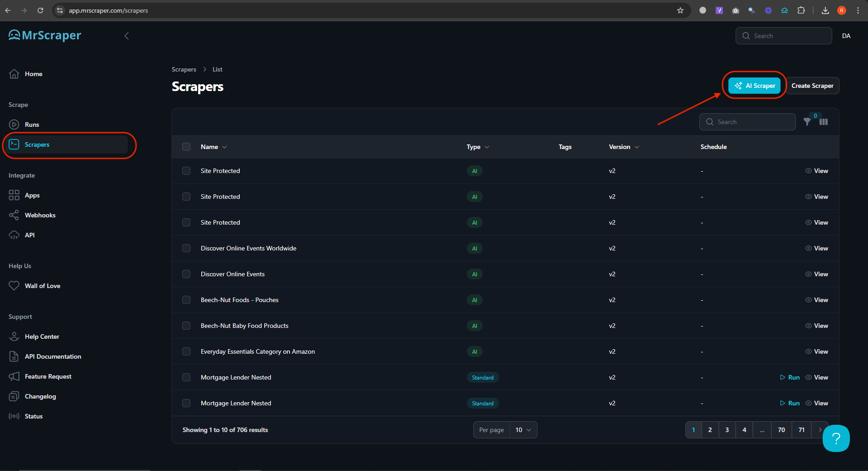
Task: Open the Webhooks page
Action: tap(40, 215)
